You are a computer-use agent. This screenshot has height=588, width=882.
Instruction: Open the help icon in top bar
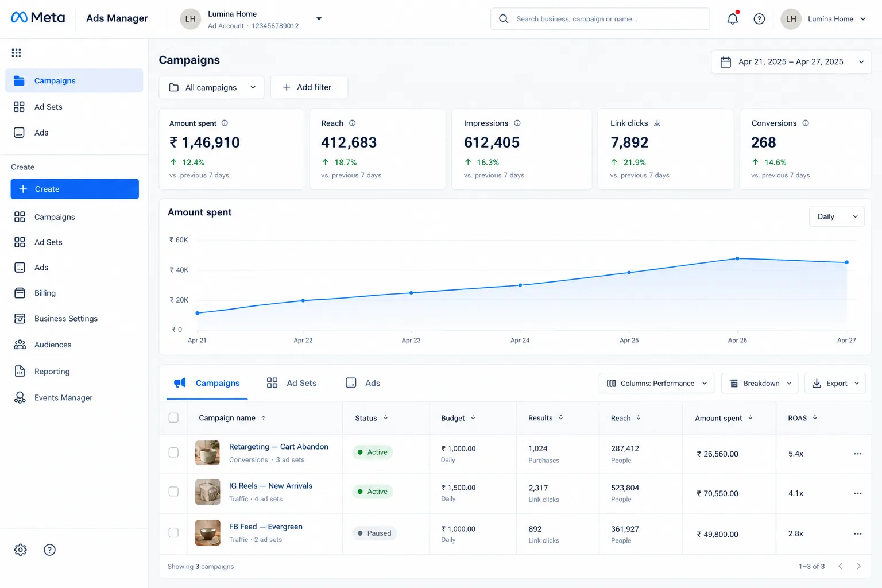click(759, 19)
